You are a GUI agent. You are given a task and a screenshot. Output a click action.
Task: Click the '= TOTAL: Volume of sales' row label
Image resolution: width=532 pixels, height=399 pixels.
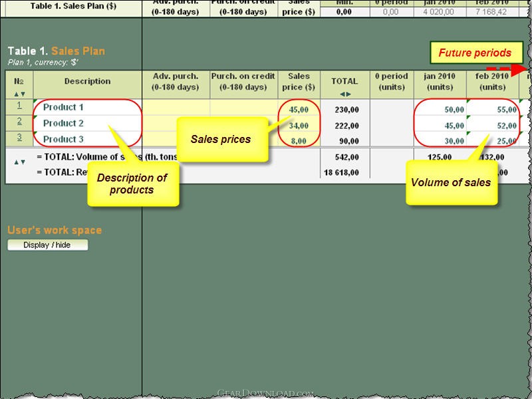[x=107, y=157]
